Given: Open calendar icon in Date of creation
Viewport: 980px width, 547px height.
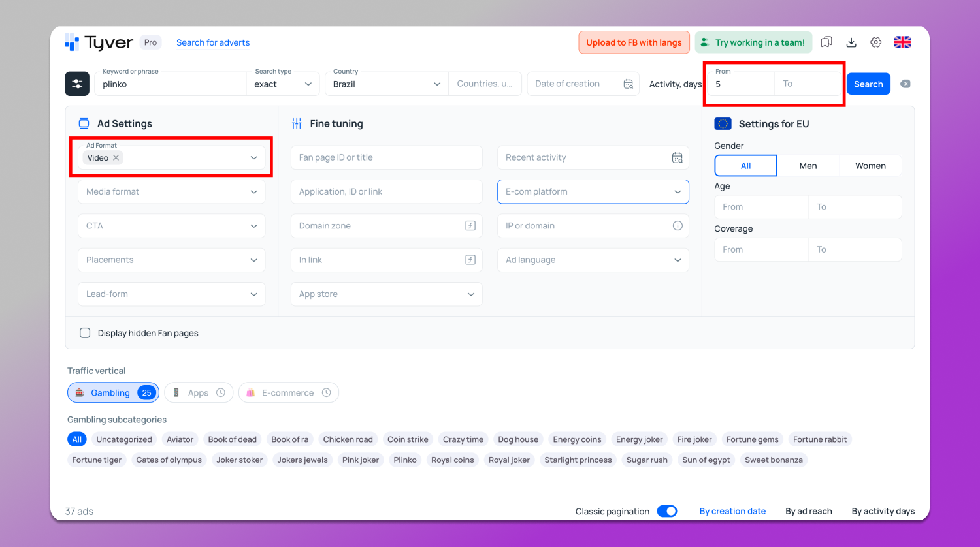Looking at the screenshot, I should click(x=628, y=84).
